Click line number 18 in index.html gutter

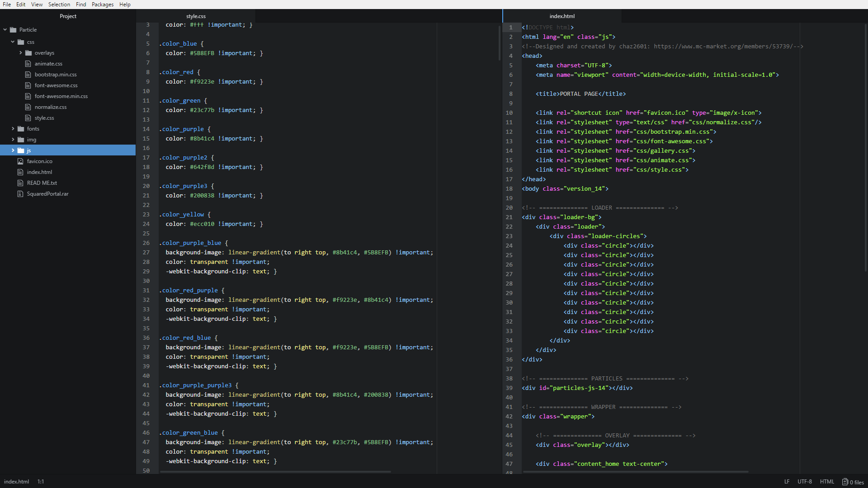point(509,189)
